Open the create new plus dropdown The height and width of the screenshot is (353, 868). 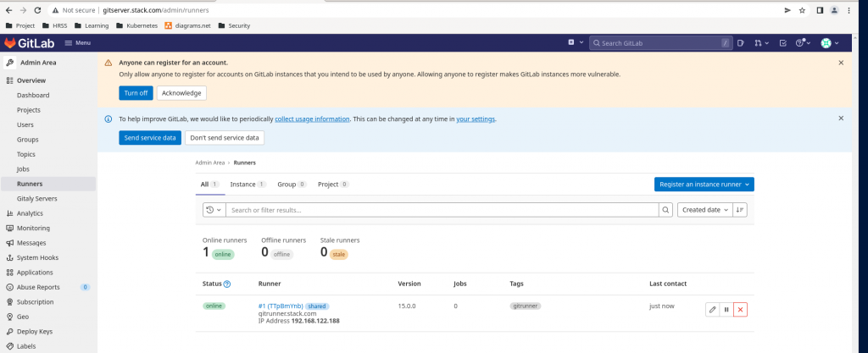click(576, 42)
